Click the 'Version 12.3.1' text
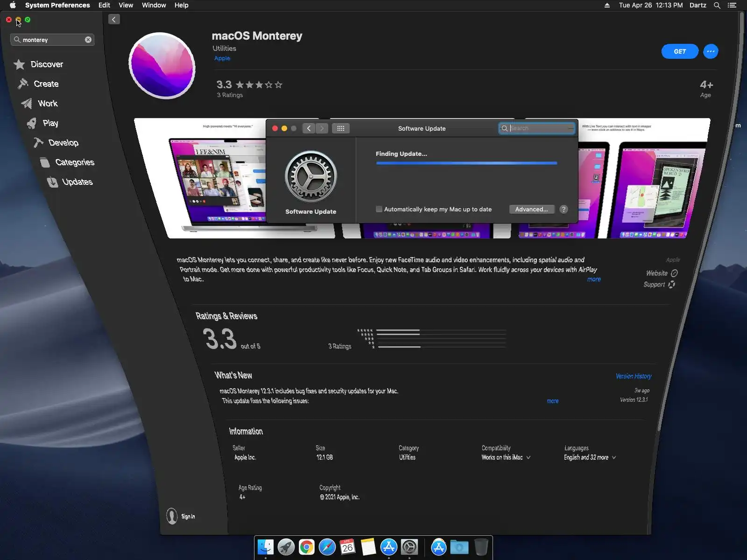This screenshot has width=747, height=560. tap(634, 400)
